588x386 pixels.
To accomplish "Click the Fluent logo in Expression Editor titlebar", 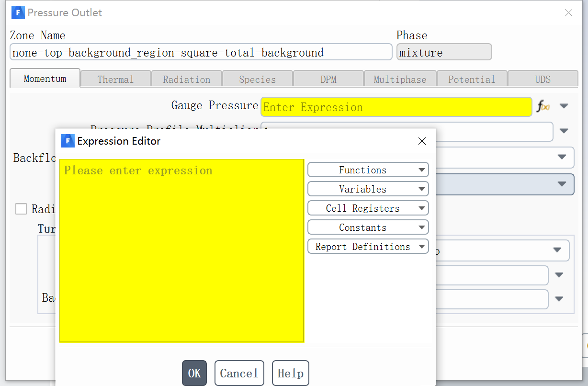I will click(67, 141).
